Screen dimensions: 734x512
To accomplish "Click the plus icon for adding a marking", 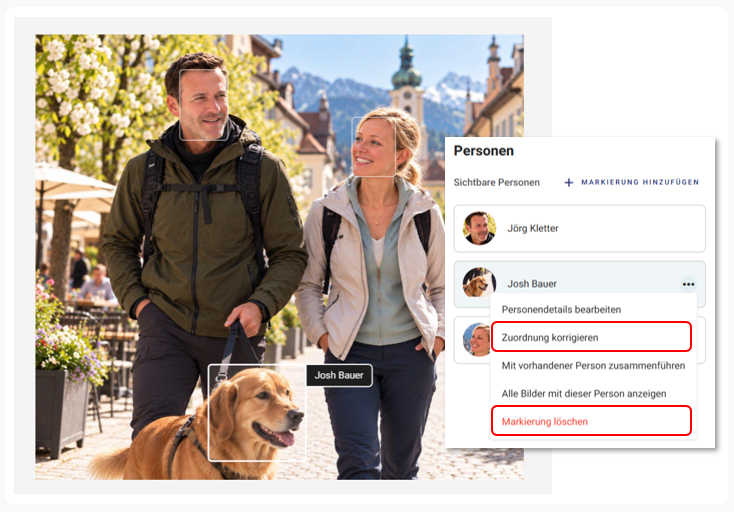I will click(x=569, y=183).
